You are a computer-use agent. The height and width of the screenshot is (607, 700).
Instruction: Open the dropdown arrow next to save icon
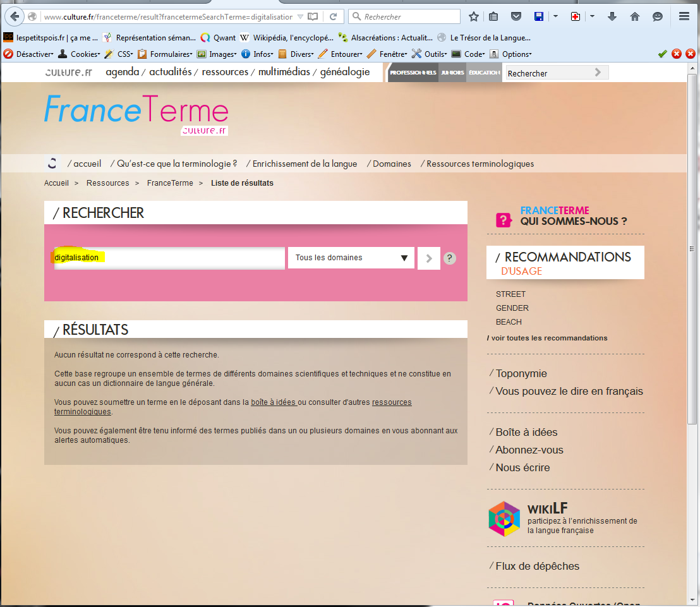tap(555, 16)
